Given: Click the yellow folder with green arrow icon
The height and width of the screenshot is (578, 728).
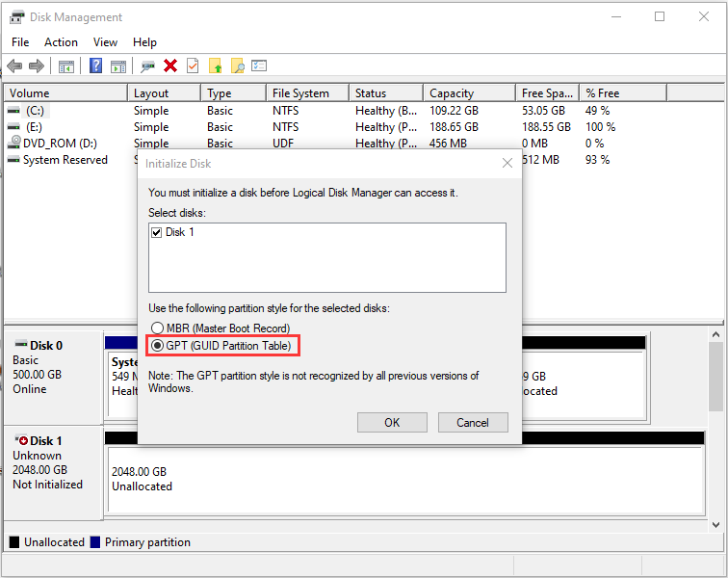Looking at the screenshot, I should 215,66.
